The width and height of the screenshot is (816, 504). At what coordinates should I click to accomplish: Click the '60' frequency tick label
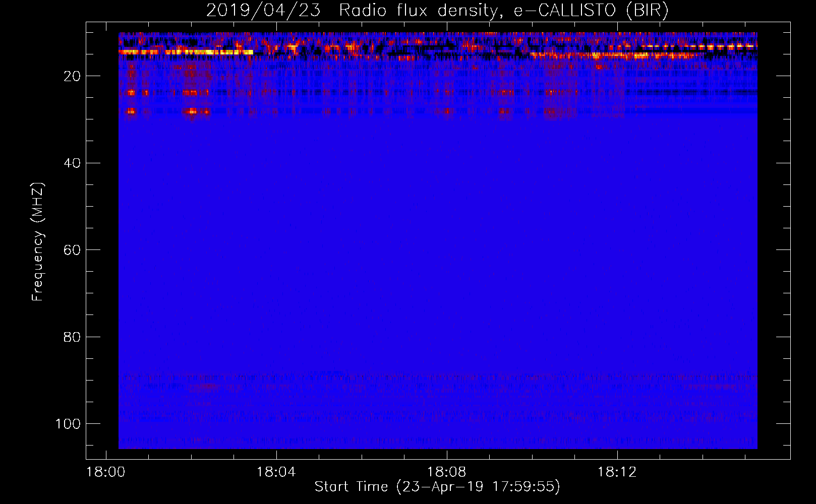click(x=72, y=250)
